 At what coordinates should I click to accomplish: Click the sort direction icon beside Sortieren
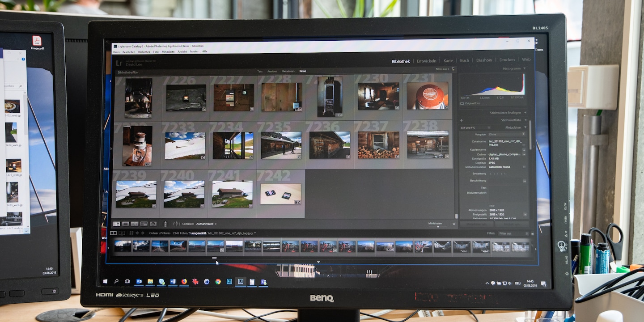point(177,224)
